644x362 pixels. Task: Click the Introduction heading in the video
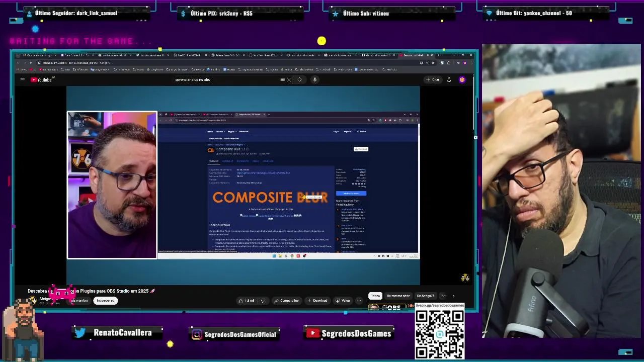point(219,225)
